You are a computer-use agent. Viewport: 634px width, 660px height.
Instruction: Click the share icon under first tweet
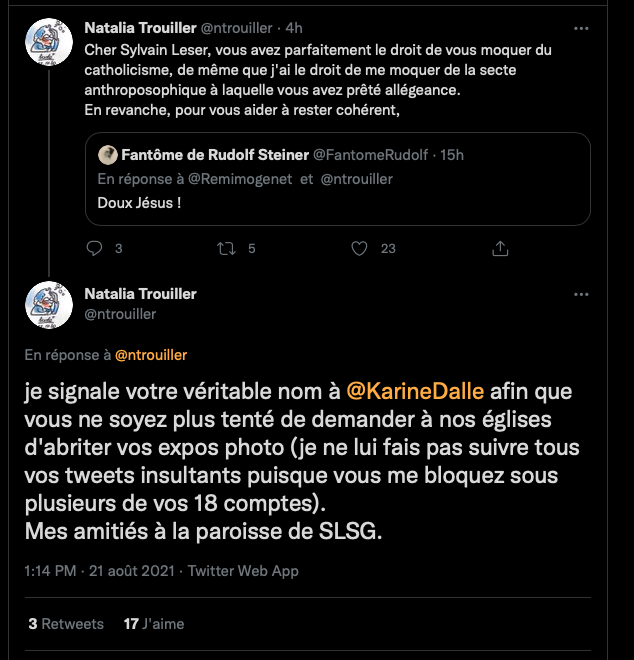(x=501, y=249)
